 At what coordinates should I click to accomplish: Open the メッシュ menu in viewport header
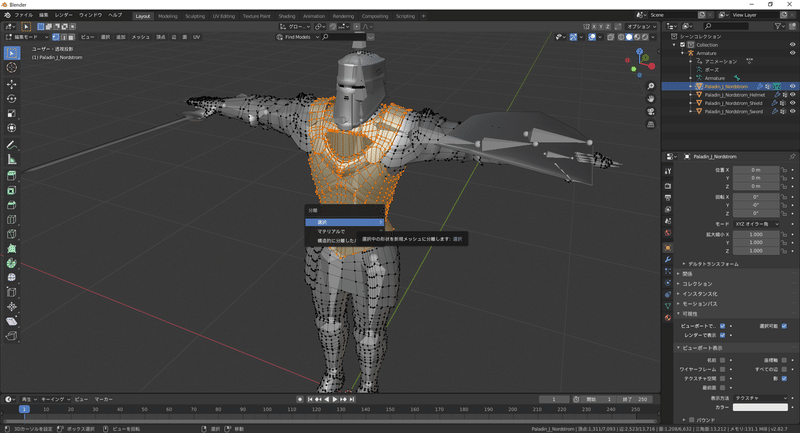click(141, 37)
